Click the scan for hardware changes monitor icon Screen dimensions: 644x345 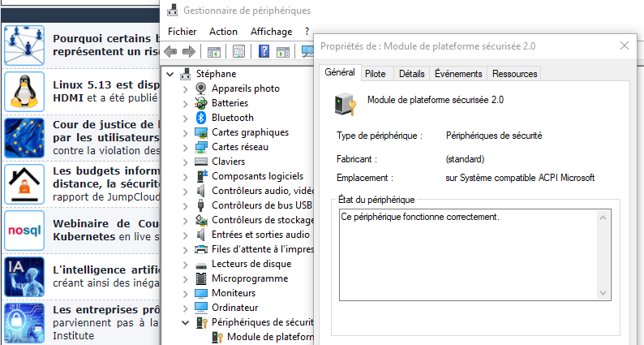307,51
